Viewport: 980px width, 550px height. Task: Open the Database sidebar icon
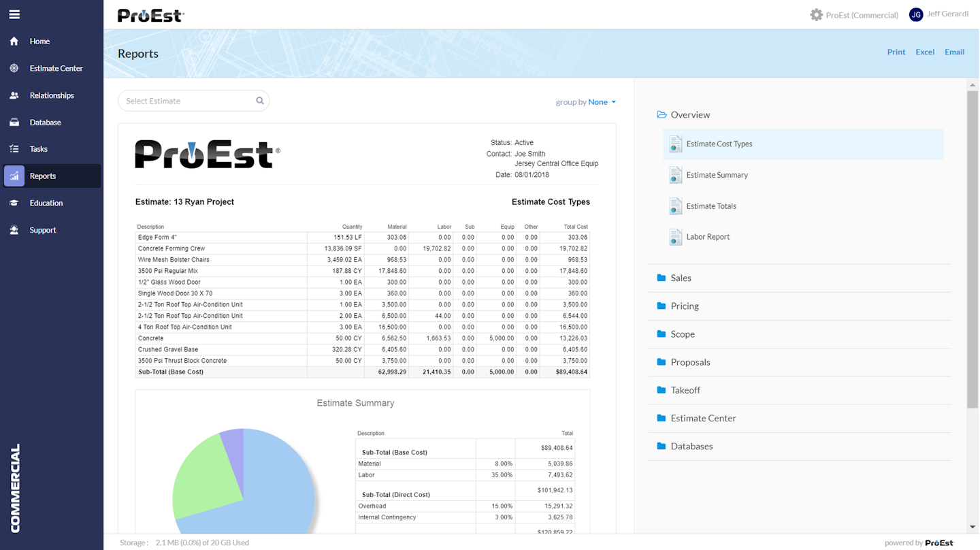[14, 122]
